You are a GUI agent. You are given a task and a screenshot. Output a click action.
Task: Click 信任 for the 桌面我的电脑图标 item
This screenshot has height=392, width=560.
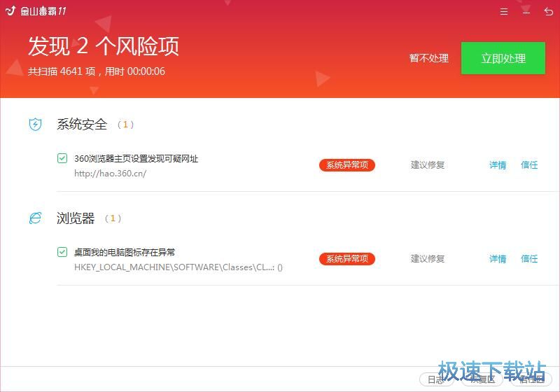tap(529, 258)
